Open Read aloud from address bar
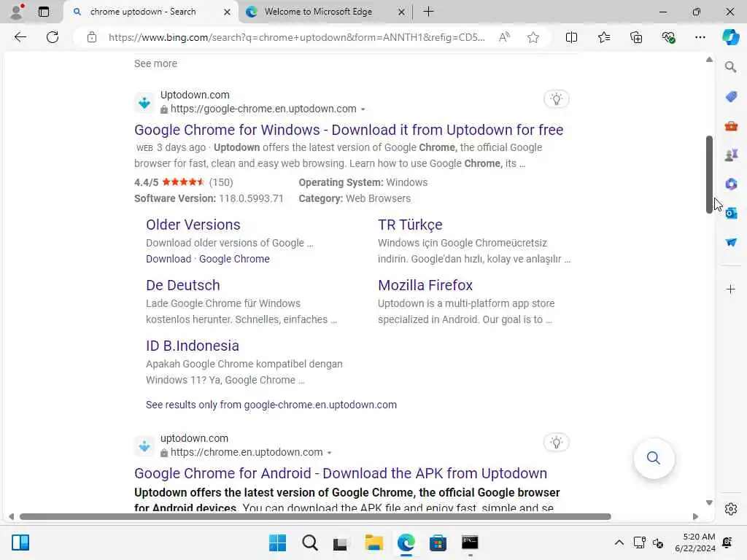 504,37
